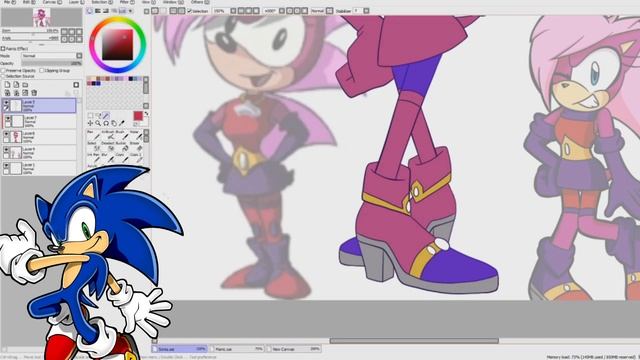Viewport: 640px width, 360px height.
Task: Click the navigator canvas thumbnail
Action: [x=42, y=17]
